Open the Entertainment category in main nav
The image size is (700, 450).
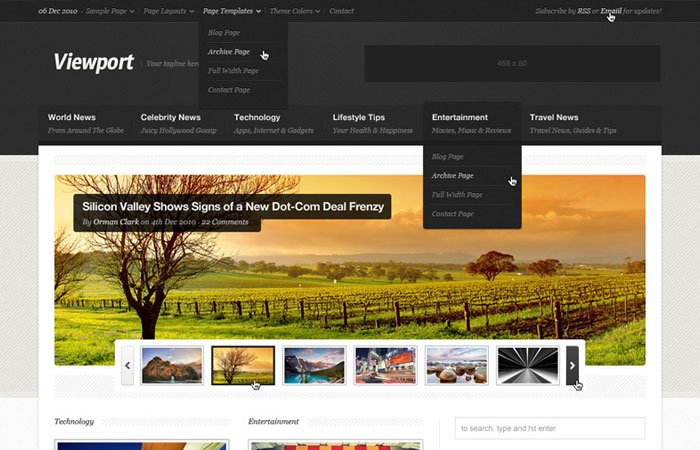pyautogui.click(x=472, y=124)
